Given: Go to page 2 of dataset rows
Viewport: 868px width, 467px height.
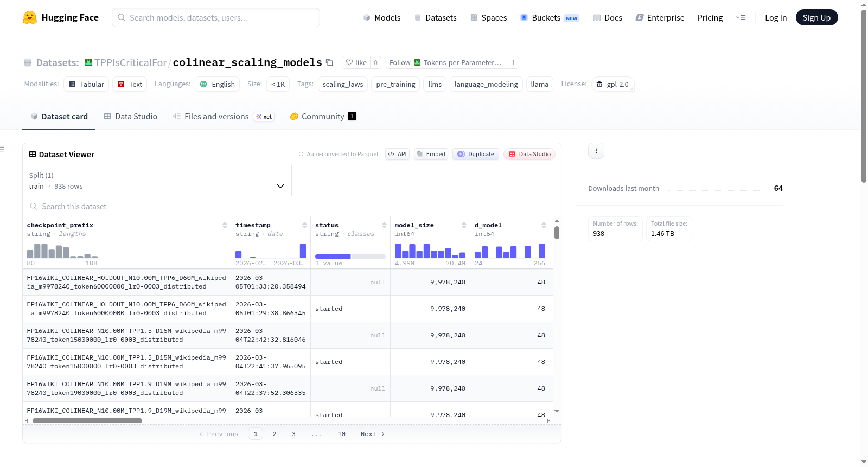Looking at the screenshot, I should click(275, 434).
